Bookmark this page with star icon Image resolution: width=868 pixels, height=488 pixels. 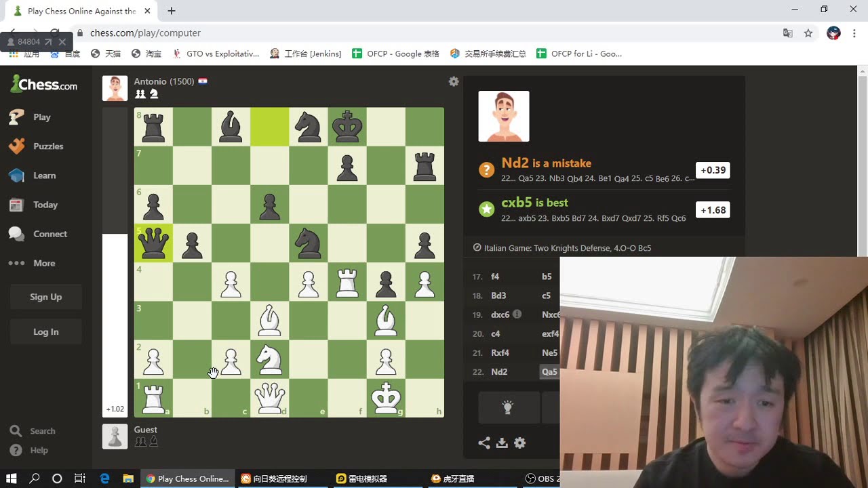tap(808, 33)
